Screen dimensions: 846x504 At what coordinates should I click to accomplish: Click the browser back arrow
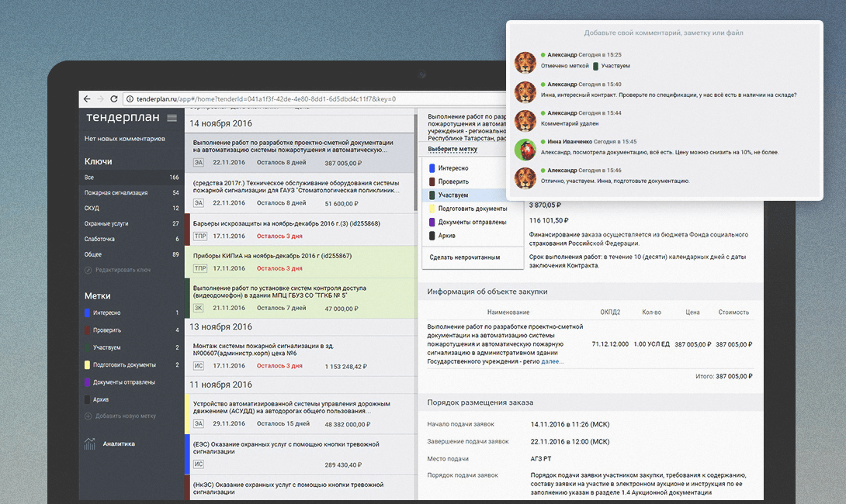tap(87, 99)
